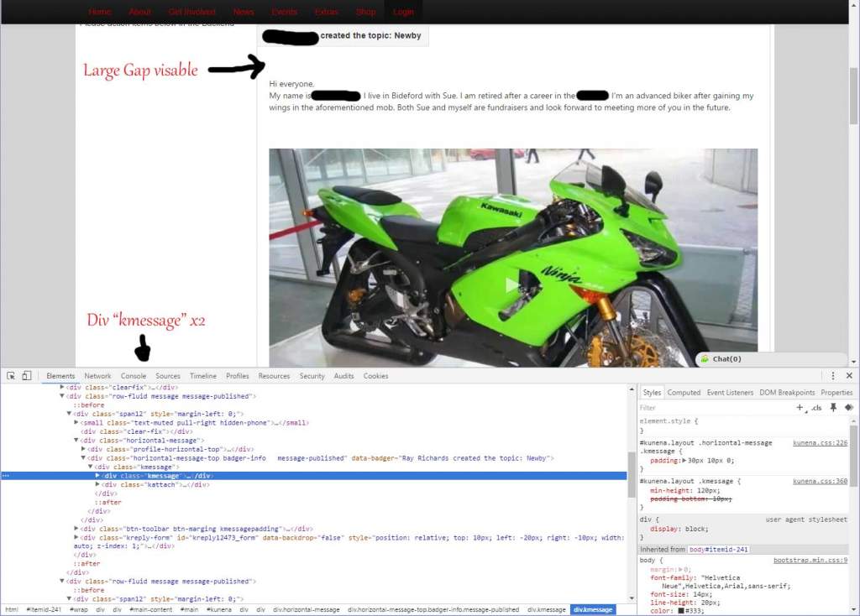Open the DevTools three-dot menu
This screenshot has height=616, width=860.
click(x=832, y=376)
